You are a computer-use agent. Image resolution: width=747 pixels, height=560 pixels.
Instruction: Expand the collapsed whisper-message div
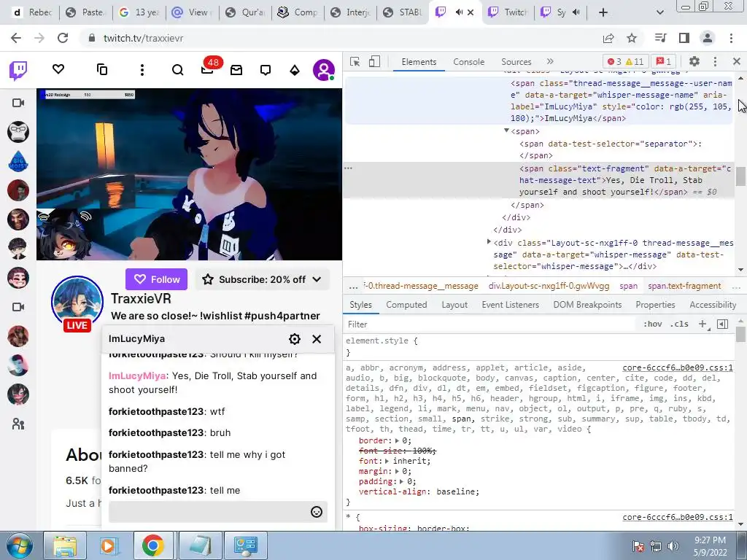pyautogui.click(x=489, y=242)
